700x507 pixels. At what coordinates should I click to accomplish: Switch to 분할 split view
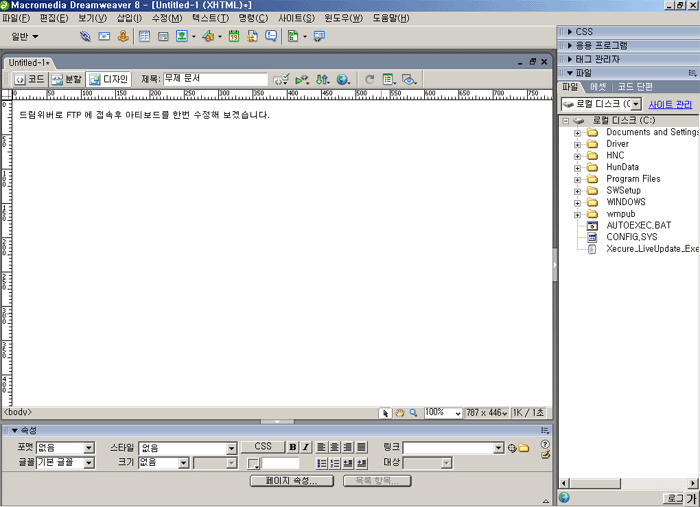coord(67,79)
